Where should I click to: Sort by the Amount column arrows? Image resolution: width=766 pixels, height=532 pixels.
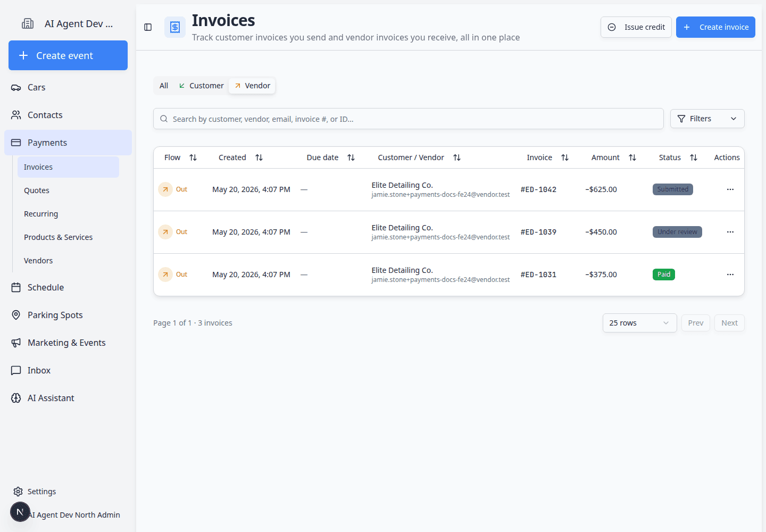pyautogui.click(x=632, y=157)
